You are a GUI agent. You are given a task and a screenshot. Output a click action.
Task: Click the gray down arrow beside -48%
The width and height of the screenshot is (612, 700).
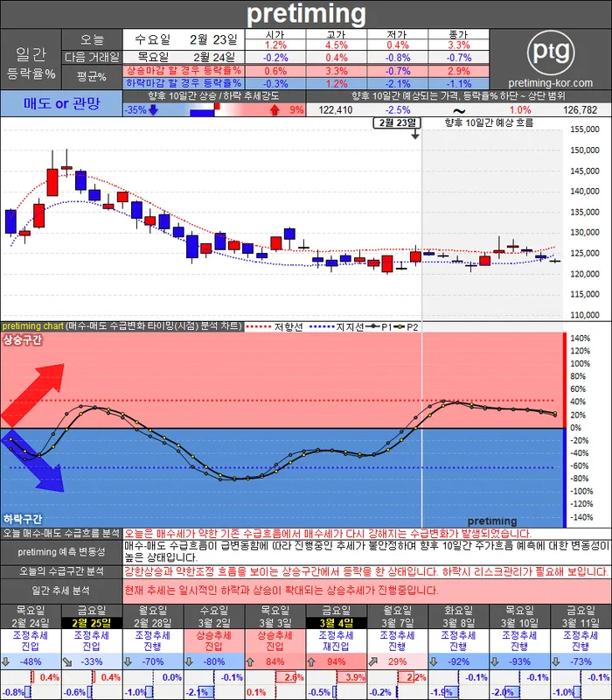(7, 662)
